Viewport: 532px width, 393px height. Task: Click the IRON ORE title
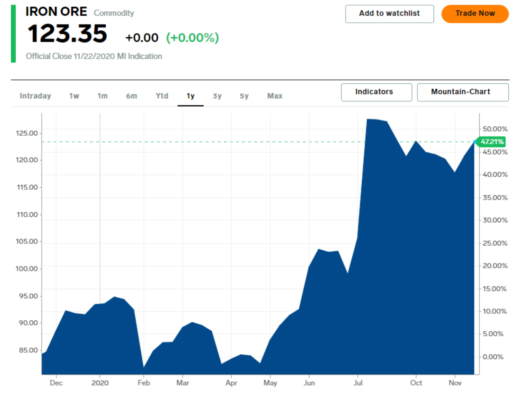pyautogui.click(x=56, y=12)
